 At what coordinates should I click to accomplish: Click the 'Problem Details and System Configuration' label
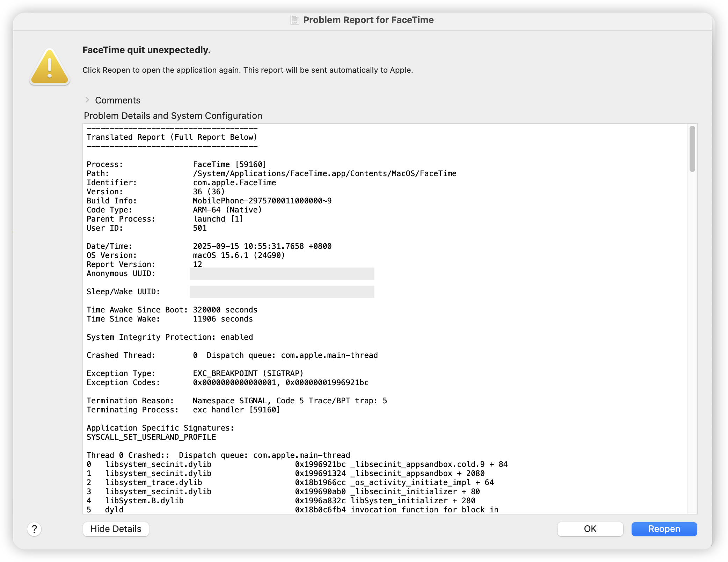pyautogui.click(x=173, y=116)
